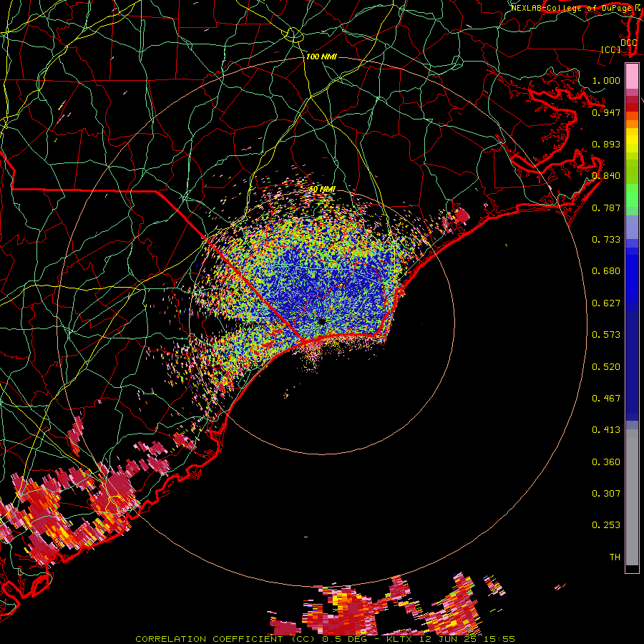Click the CORRELATION COEFFICIENT caption text
The image size is (644, 644).
(x=209, y=639)
